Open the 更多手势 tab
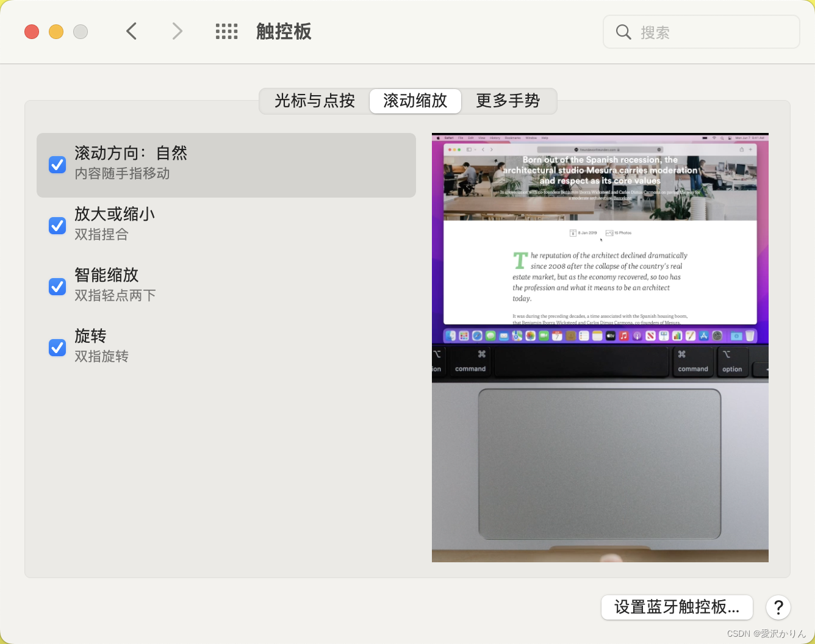 (508, 101)
